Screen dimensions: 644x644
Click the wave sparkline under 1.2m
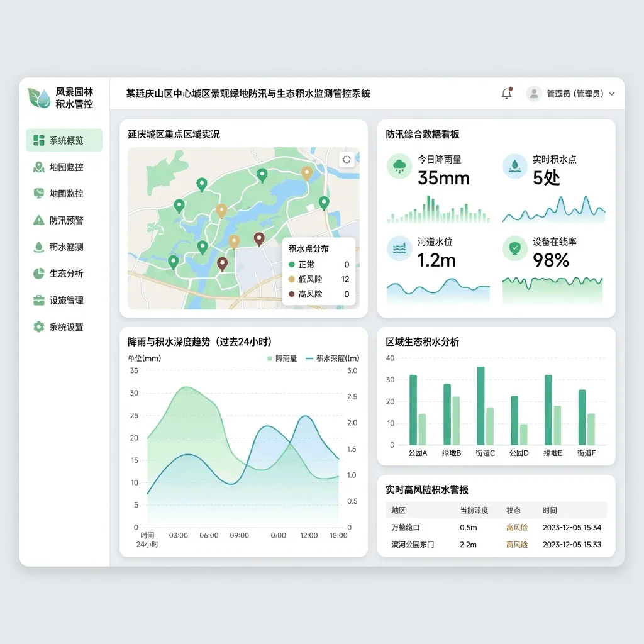pos(438,291)
